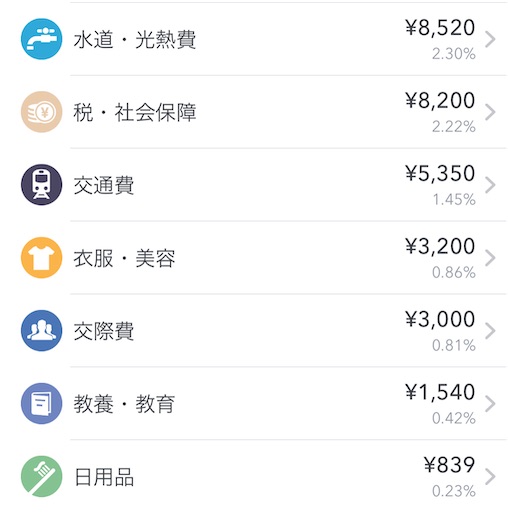Tap the train icon for 交通費
This screenshot has width=508, height=512.
tap(41, 185)
